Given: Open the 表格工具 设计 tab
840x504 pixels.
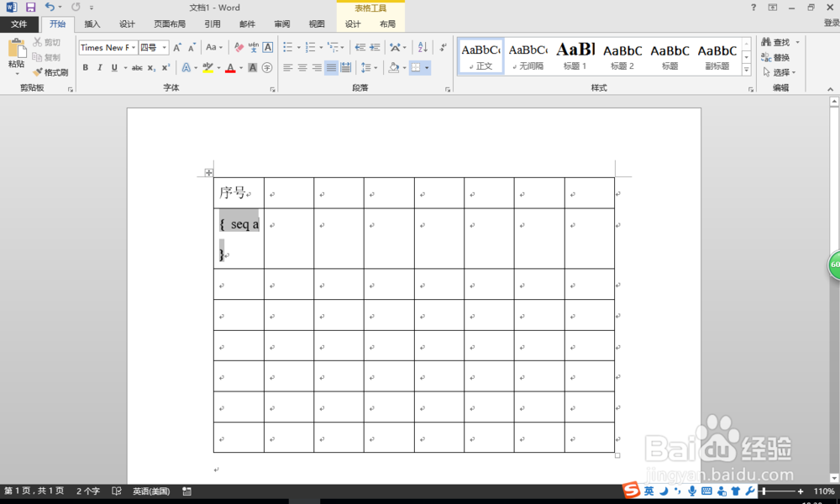Looking at the screenshot, I should coord(351,24).
